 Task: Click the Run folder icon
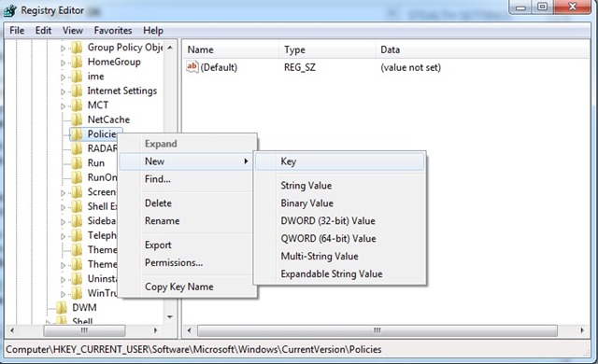(77, 163)
